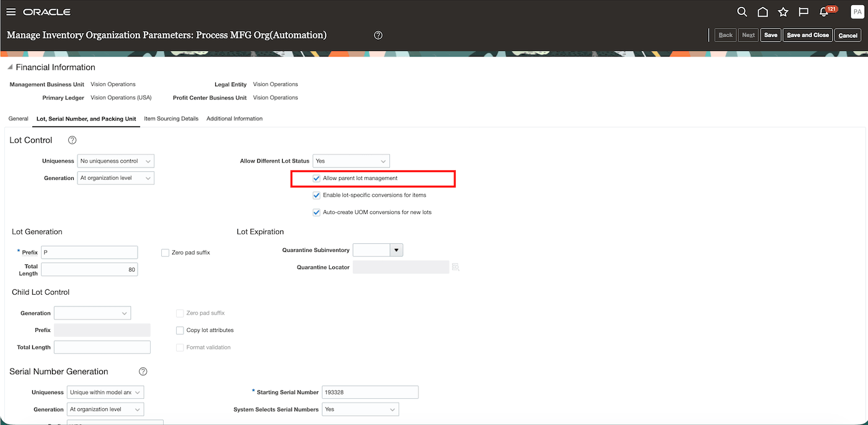Viewport: 868px width, 425px height.
Task: Open Child Lot Control Generation dropdown
Action: (x=92, y=313)
